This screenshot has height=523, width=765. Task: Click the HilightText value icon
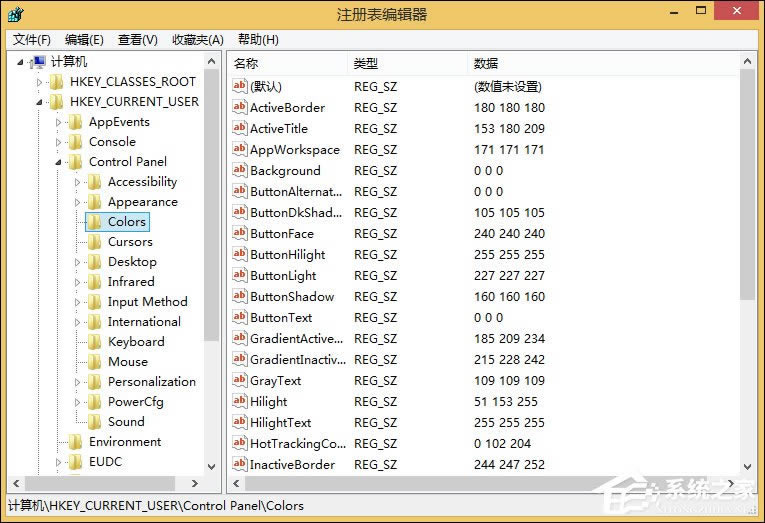240,422
